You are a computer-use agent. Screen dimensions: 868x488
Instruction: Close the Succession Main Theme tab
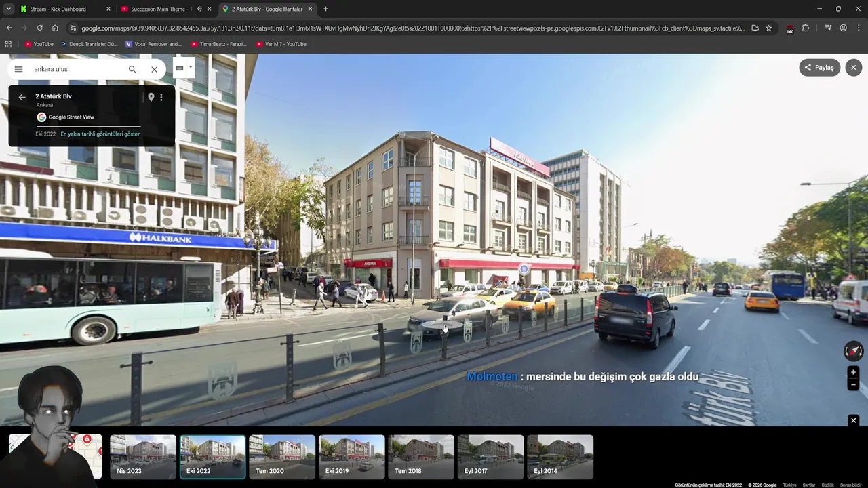[x=210, y=9]
